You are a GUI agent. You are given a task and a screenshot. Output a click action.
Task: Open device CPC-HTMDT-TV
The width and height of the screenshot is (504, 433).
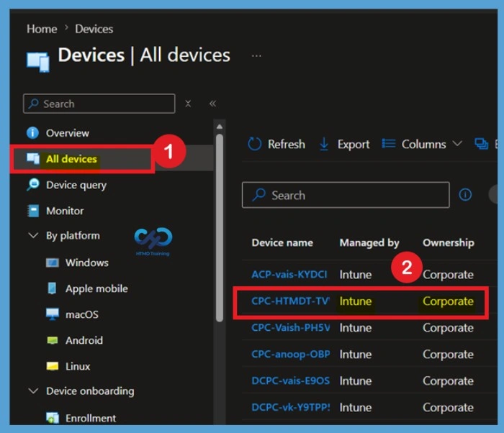point(290,301)
